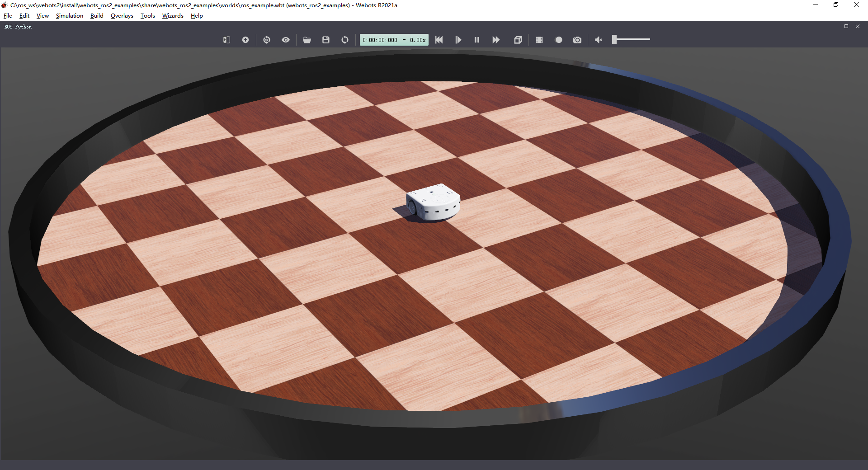Open the Wizards menu
This screenshot has width=868, height=470.
pyautogui.click(x=173, y=15)
